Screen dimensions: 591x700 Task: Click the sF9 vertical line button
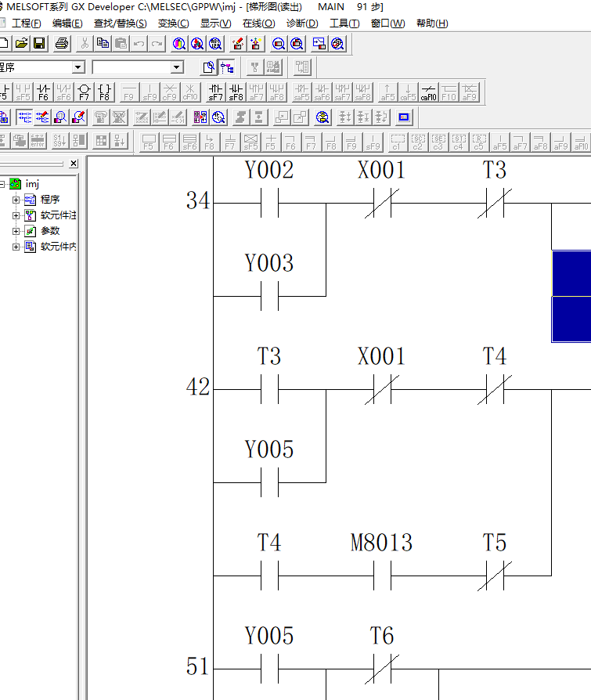pos(150,92)
